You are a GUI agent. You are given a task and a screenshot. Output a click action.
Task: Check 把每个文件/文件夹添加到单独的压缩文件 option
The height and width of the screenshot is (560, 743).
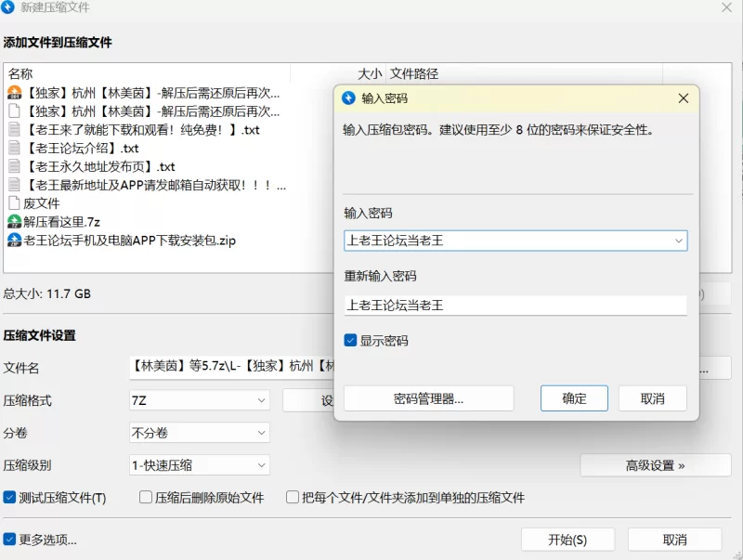(x=293, y=498)
